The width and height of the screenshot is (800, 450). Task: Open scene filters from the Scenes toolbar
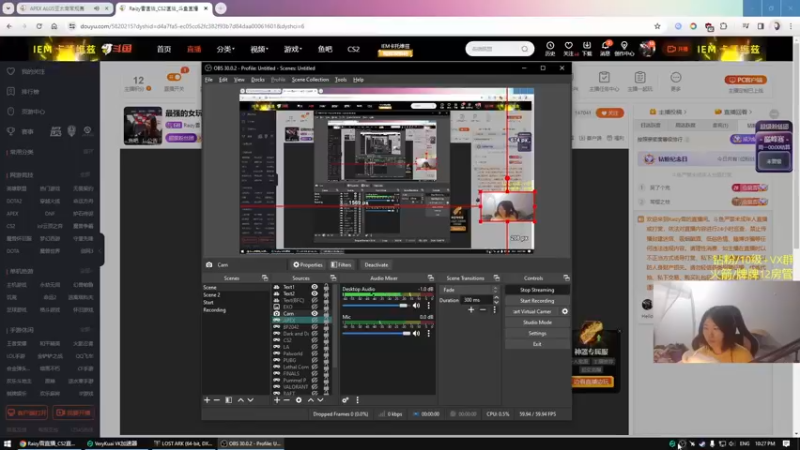pyautogui.click(x=229, y=400)
